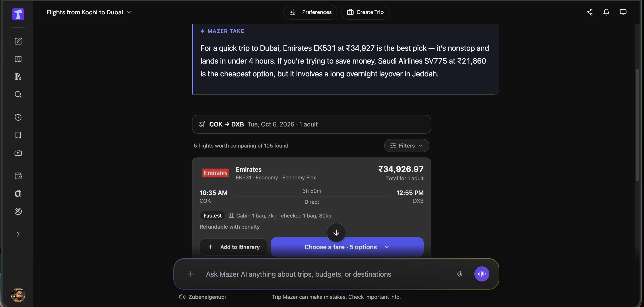
Task: Open the library books icon in sidebar
Action: (x=18, y=76)
